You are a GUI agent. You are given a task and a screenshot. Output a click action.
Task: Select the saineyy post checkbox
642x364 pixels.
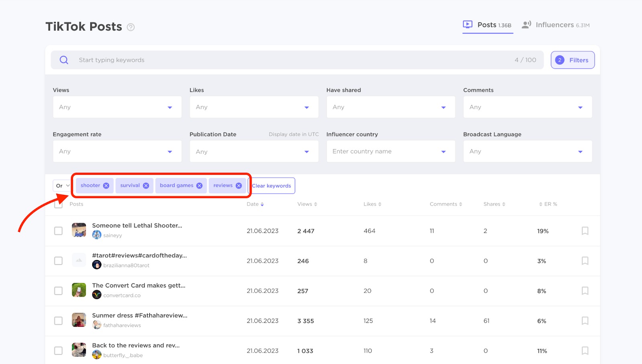59,231
